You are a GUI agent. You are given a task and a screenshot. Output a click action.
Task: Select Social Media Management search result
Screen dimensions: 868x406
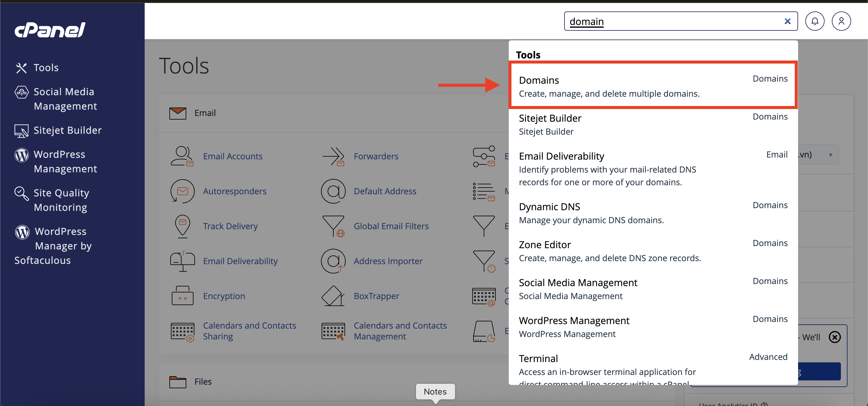tap(653, 289)
